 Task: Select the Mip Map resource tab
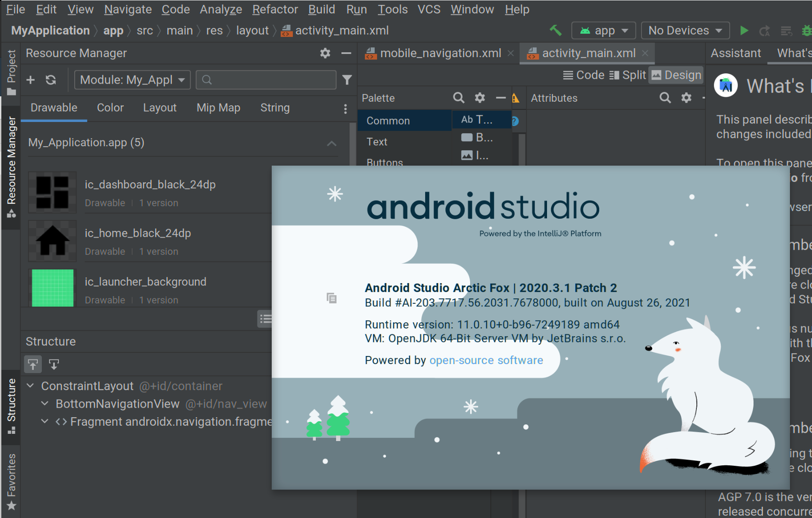click(x=218, y=108)
